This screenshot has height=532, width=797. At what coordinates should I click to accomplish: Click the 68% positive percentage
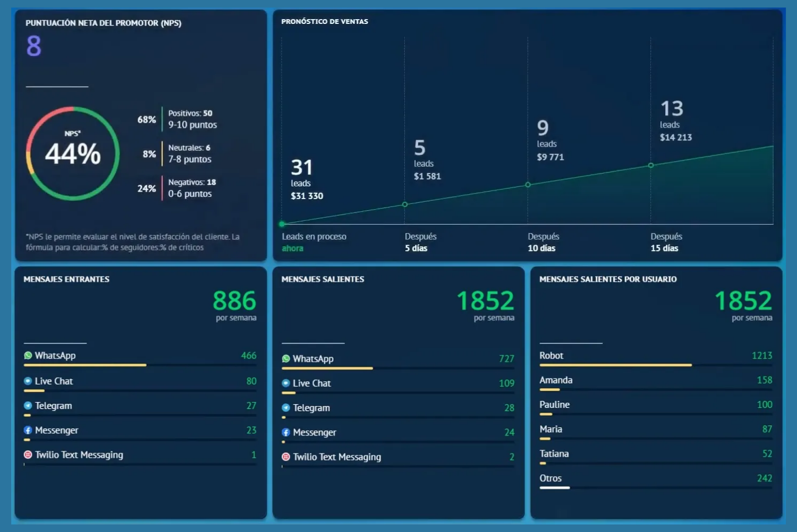click(x=147, y=119)
